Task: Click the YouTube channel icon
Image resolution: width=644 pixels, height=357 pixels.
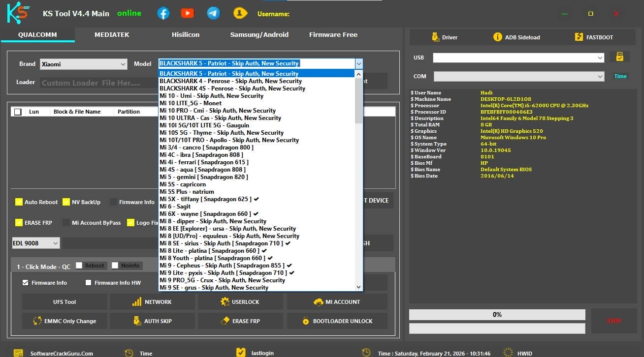Action: 188,13
